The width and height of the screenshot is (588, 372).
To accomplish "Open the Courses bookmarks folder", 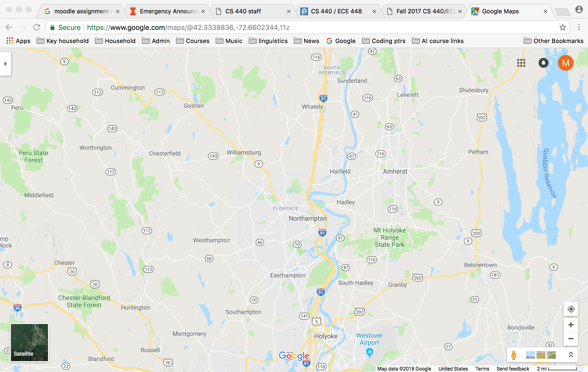I will (193, 41).
